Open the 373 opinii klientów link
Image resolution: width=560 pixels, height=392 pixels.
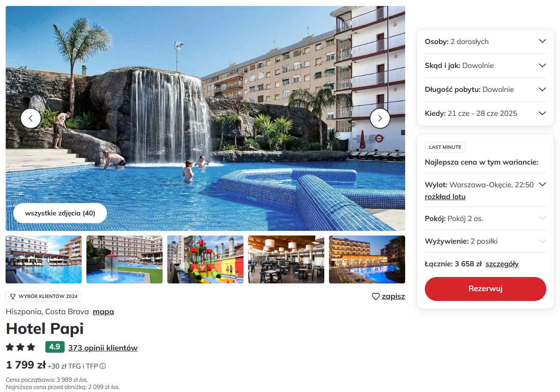(x=103, y=348)
